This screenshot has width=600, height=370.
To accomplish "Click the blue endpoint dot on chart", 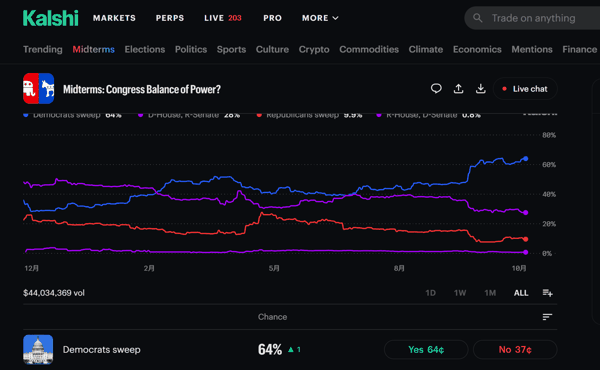I will pos(525,158).
